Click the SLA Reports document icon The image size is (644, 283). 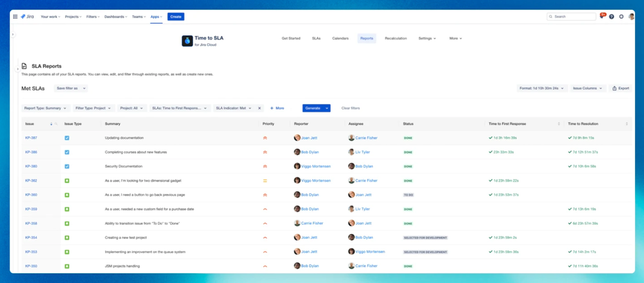[x=25, y=66]
